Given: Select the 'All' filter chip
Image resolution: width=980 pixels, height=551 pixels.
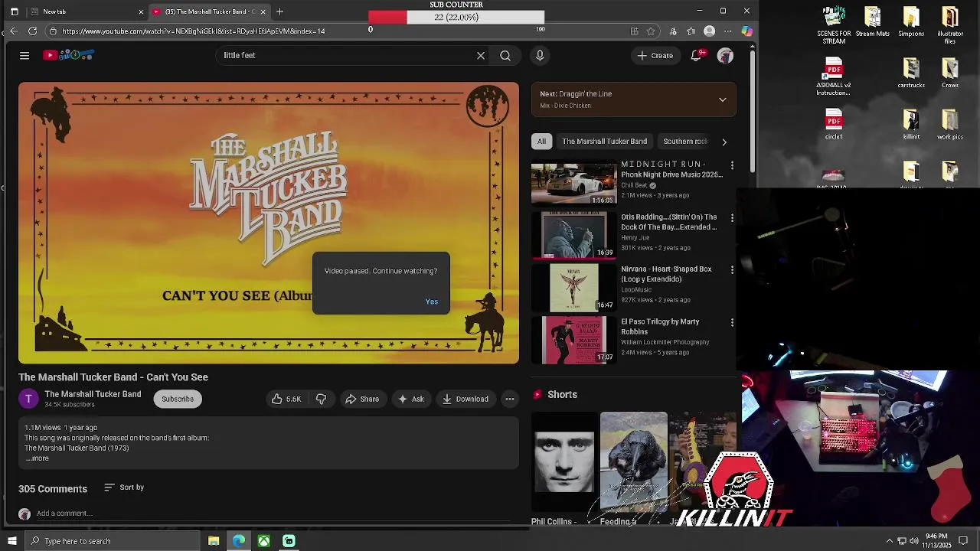Looking at the screenshot, I should [541, 141].
